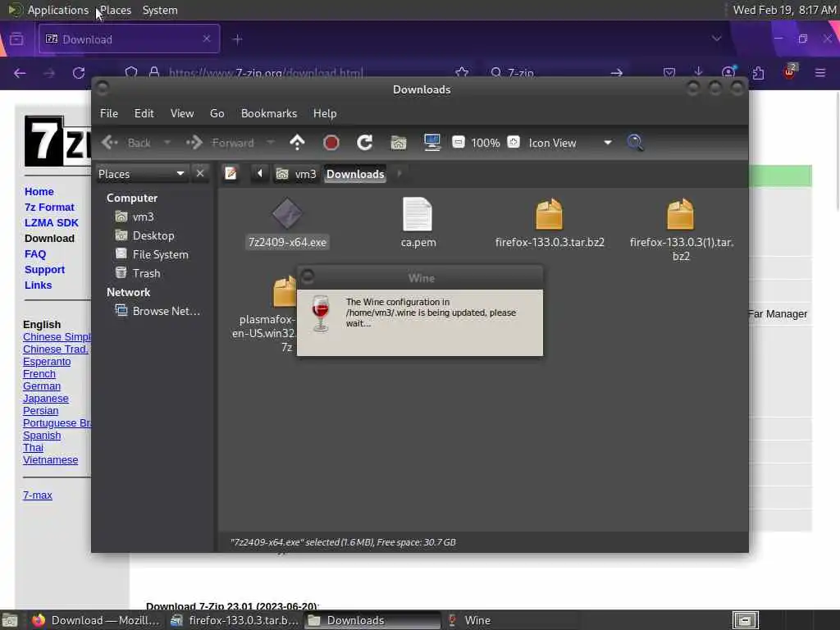The image size is (840, 630).
Task: Go up to the parent folder
Action: [x=297, y=143]
